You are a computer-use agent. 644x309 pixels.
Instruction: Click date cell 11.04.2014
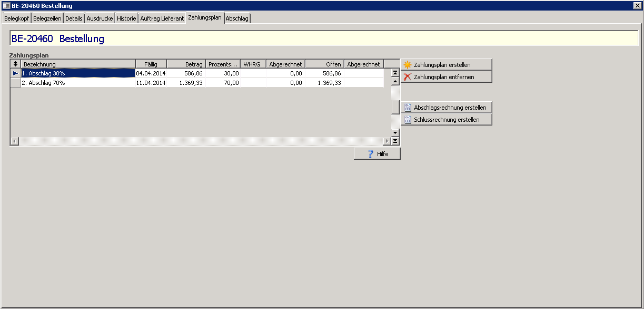point(151,83)
